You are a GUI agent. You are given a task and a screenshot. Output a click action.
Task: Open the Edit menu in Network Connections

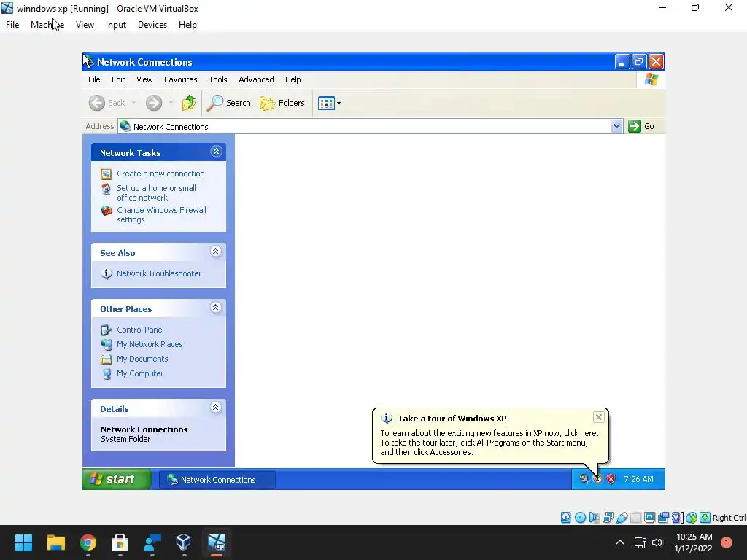pos(118,79)
